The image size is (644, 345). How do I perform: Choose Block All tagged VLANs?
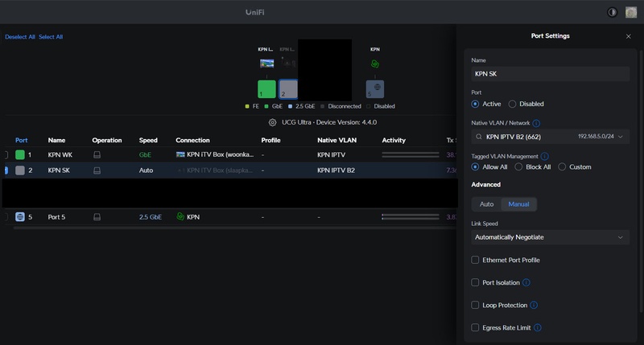(x=518, y=167)
